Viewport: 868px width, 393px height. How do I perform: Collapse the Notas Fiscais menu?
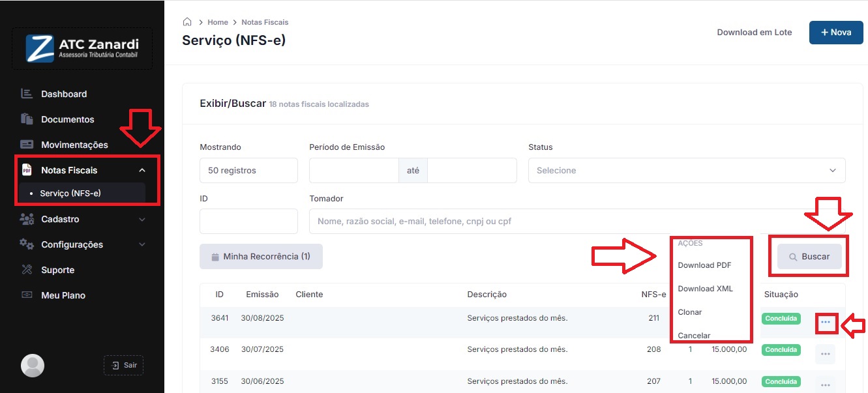point(142,170)
